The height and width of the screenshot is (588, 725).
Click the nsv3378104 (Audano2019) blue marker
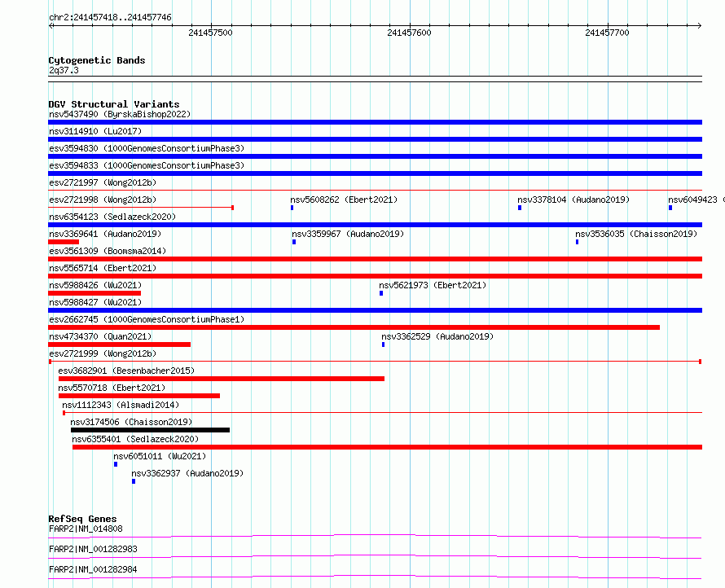(x=520, y=208)
